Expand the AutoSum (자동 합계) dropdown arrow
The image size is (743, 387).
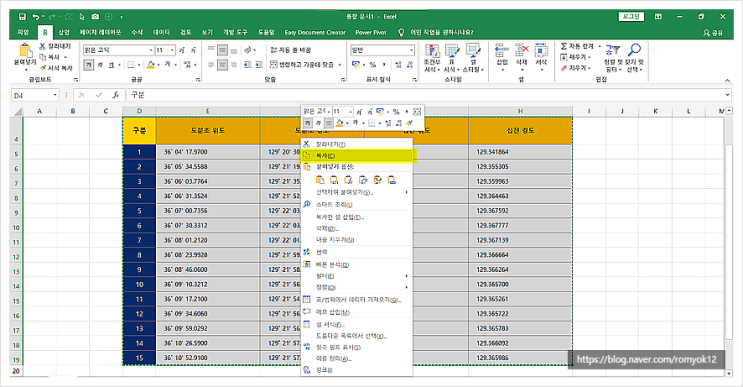pyautogui.click(x=599, y=46)
